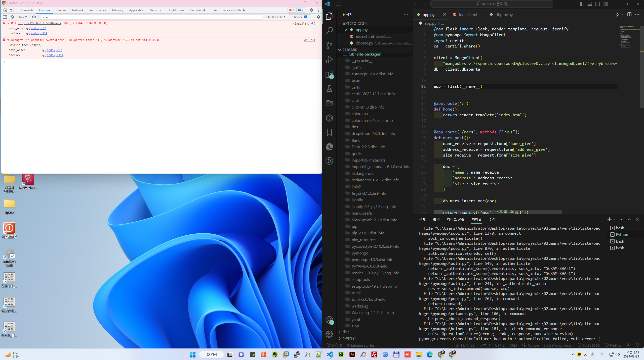Run the Python file from editor toolbar
This screenshot has height=360, width=644.
[x=617, y=15]
